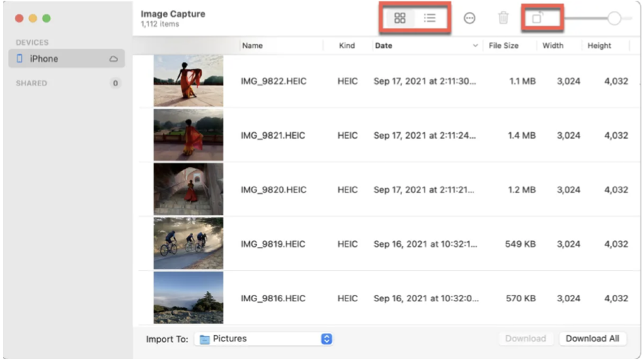Sort by Width column
644x362 pixels.
point(553,45)
